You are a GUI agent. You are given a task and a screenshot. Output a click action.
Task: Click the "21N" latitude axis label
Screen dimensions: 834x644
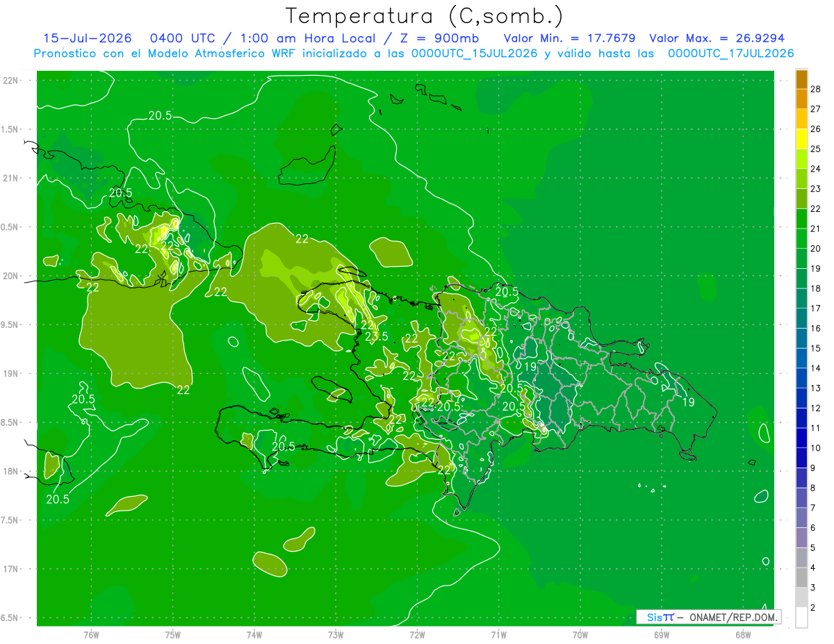click(x=10, y=178)
